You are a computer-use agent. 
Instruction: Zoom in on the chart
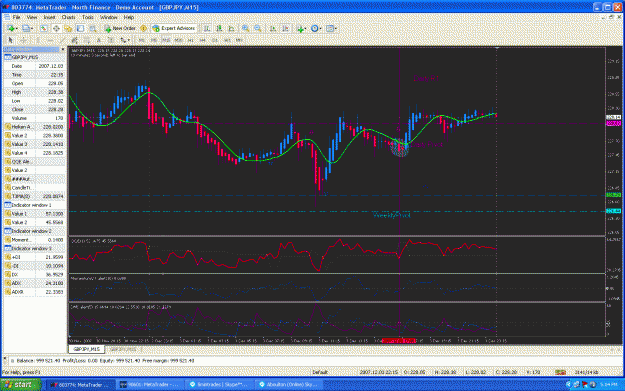coord(246,28)
